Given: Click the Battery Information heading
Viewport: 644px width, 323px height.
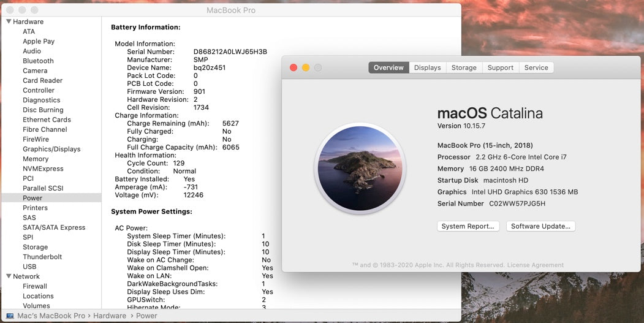Looking at the screenshot, I should pos(146,27).
